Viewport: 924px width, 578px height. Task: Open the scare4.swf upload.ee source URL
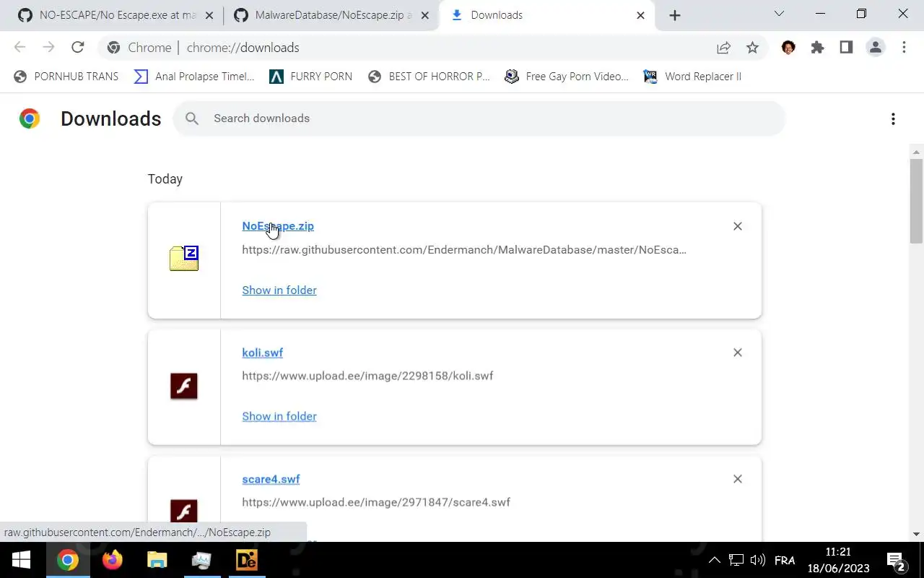coord(376,502)
